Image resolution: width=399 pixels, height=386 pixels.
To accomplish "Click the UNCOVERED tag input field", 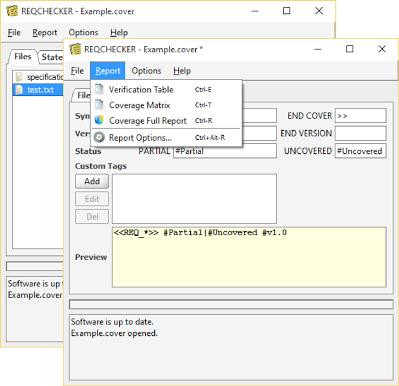I will [x=361, y=151].
